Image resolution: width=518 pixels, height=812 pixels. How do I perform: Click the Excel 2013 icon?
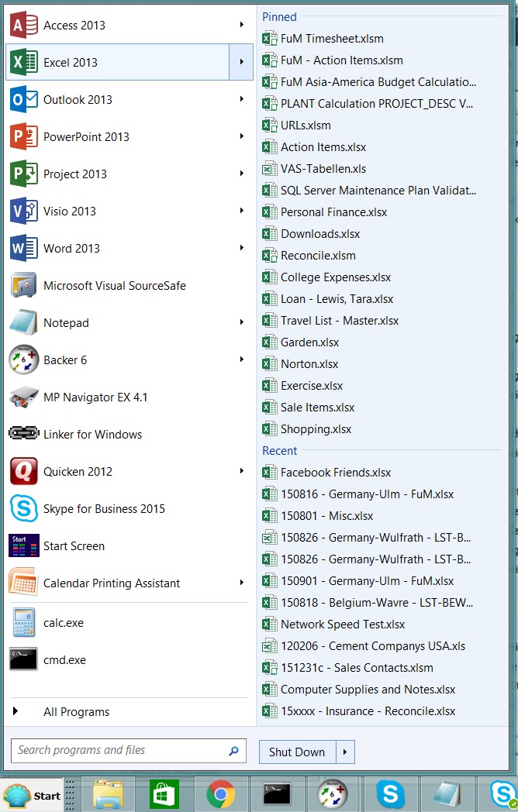point(24,62)
